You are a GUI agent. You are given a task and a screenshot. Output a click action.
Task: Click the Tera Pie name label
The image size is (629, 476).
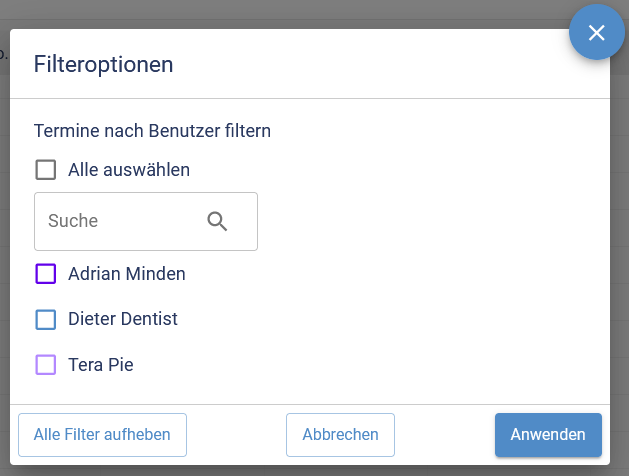[101, 365]
